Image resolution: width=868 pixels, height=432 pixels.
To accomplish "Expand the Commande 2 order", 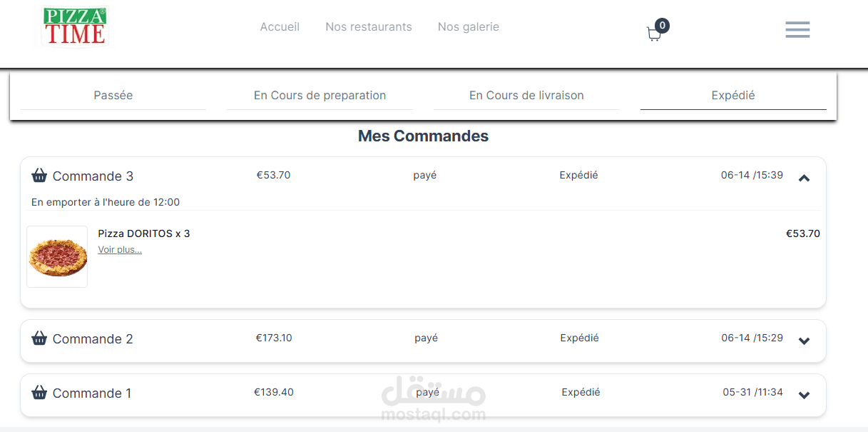I will point(804,341).
